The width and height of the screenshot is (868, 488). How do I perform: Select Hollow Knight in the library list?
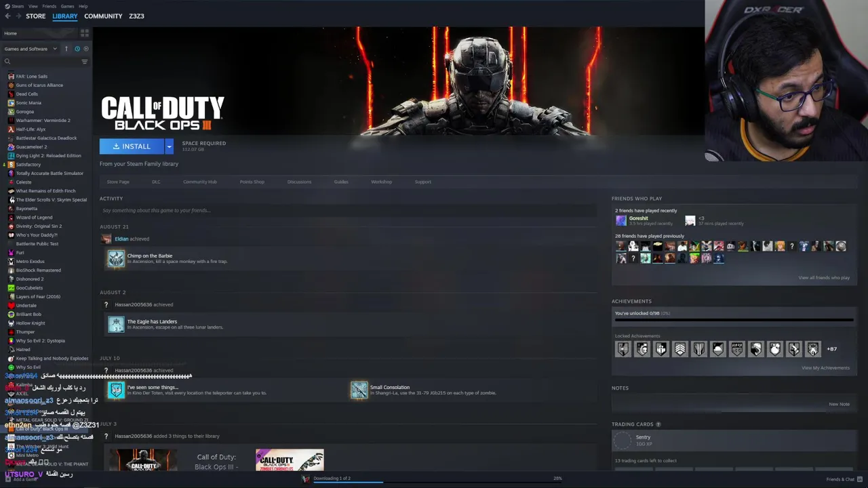[30, 323]
